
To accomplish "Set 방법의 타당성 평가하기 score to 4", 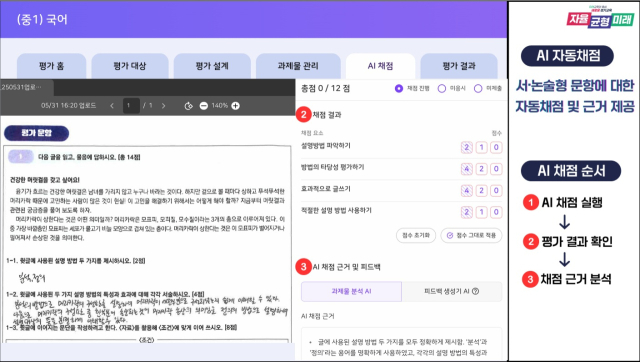I will 467,169.
